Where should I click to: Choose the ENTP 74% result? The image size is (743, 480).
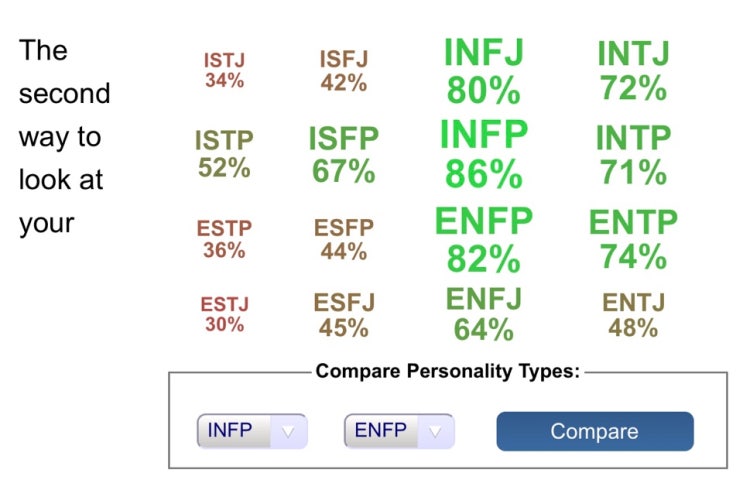633,238
